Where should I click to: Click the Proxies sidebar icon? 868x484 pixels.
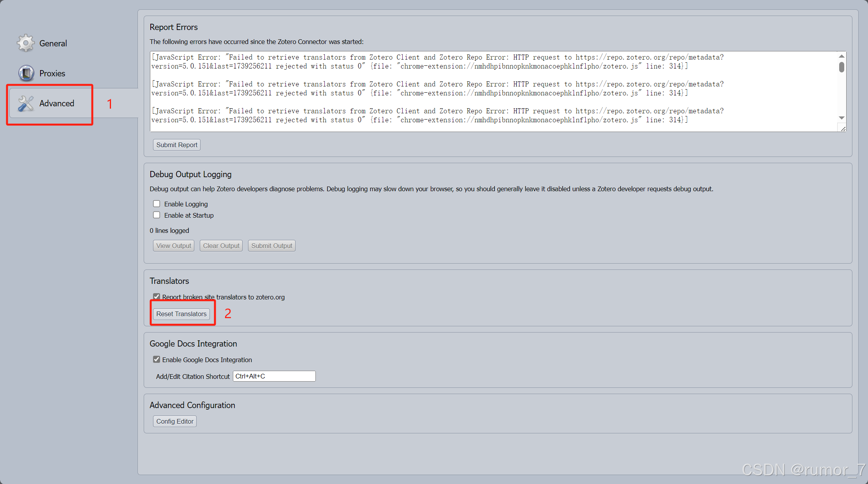pyautogui.click(x=26, y=73)
